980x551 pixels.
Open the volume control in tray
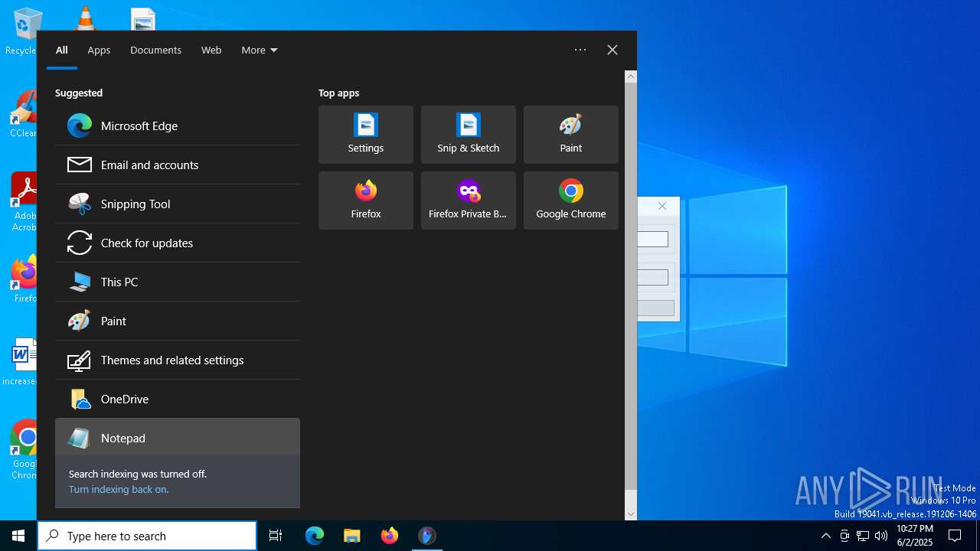click(881, 536)
